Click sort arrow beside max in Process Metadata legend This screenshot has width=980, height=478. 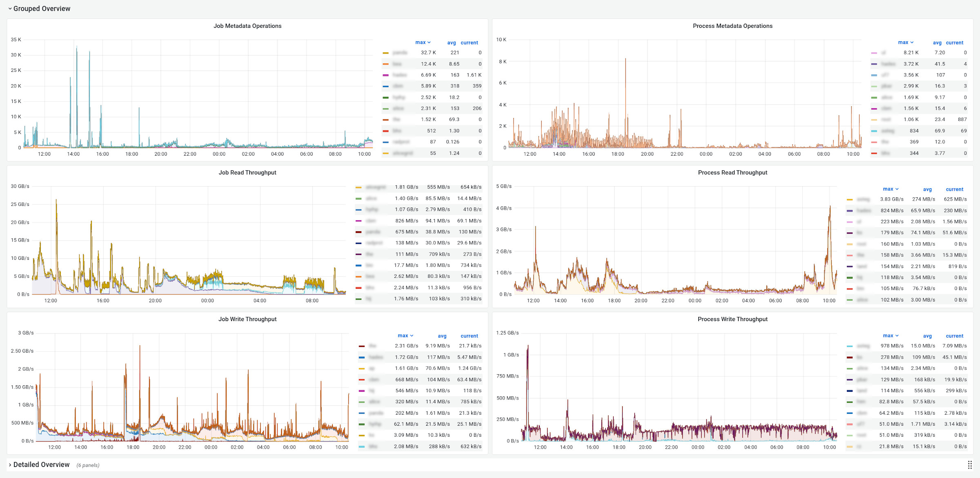912,42
